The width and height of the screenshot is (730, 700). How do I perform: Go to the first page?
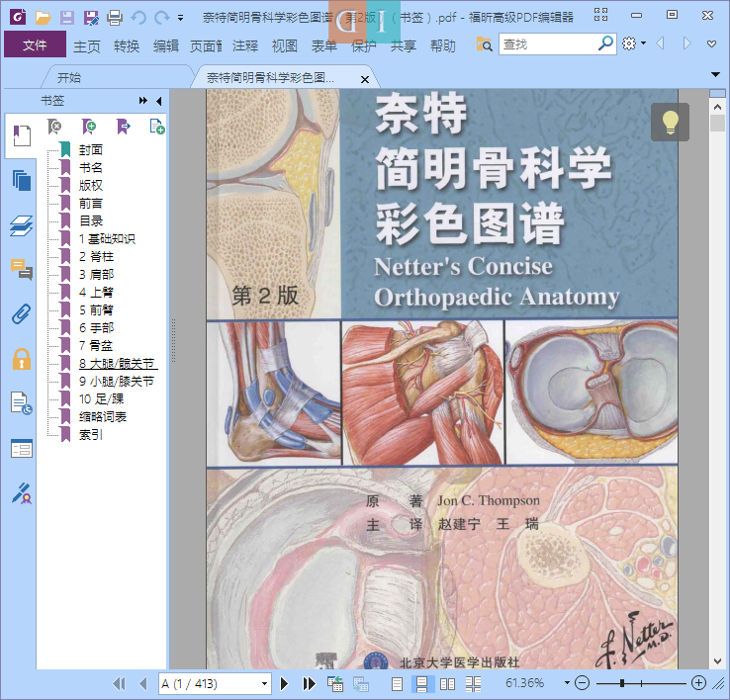tap(119, 684)
